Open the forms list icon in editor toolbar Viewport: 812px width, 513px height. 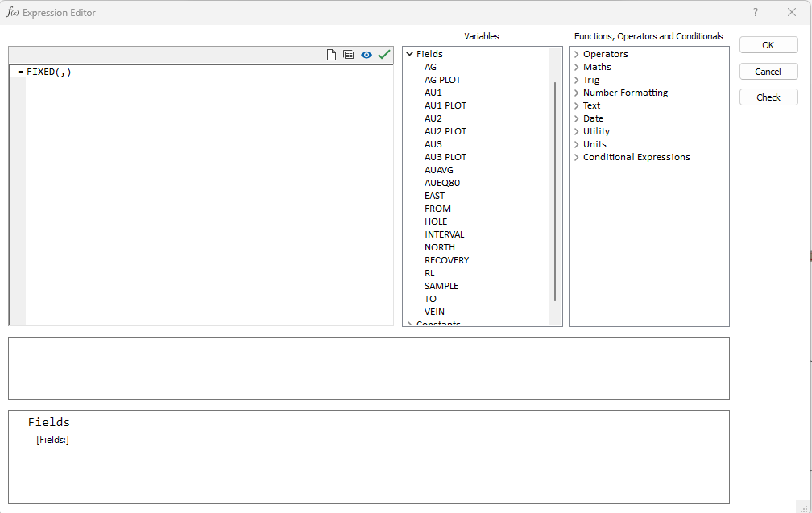pos(349,55)
